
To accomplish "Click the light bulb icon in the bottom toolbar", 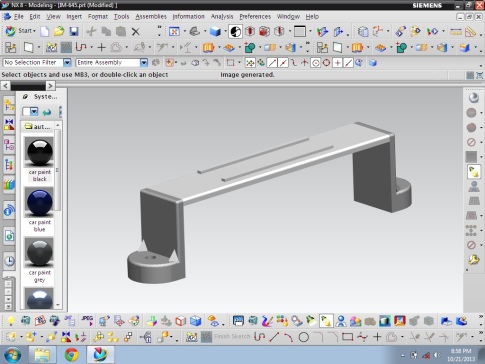I will point(11,321).
